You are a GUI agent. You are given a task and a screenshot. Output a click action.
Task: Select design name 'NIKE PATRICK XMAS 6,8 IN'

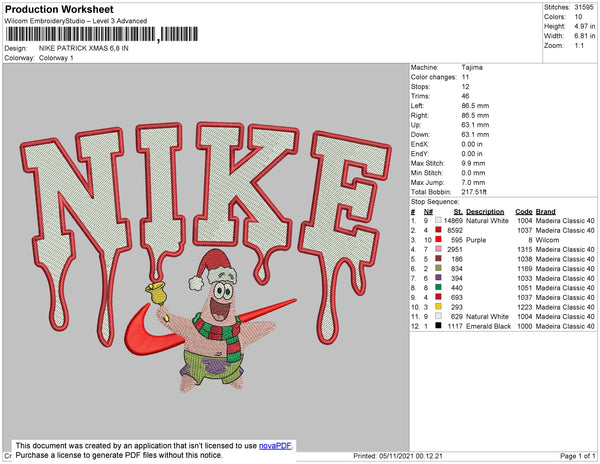(83, 48)
